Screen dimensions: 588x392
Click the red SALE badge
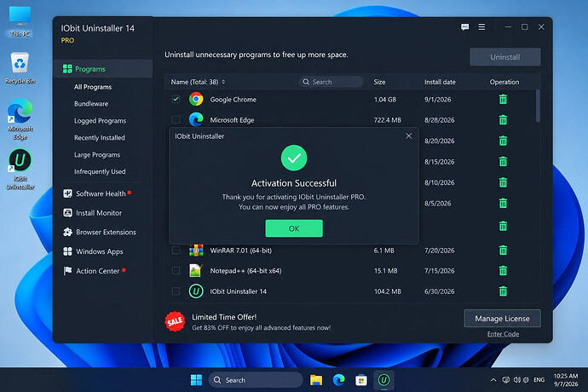tap(175, 321)
